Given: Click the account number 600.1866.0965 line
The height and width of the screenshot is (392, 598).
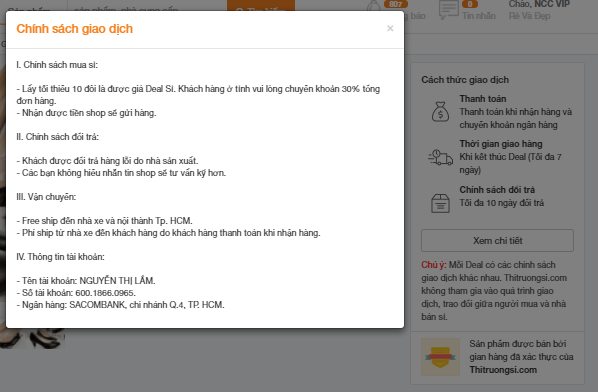Looking at the screenshot, I should pyautogui.click(x=76, y=293).
